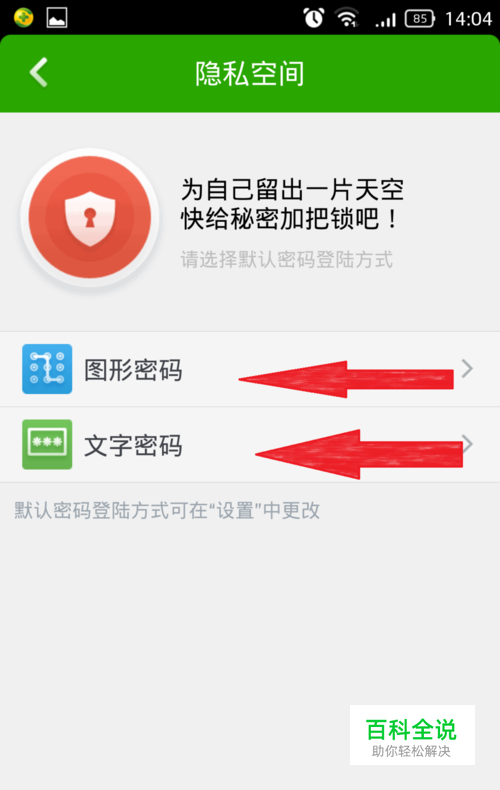
Task: Select the green text password icon
Action: (x=47, y=444)
